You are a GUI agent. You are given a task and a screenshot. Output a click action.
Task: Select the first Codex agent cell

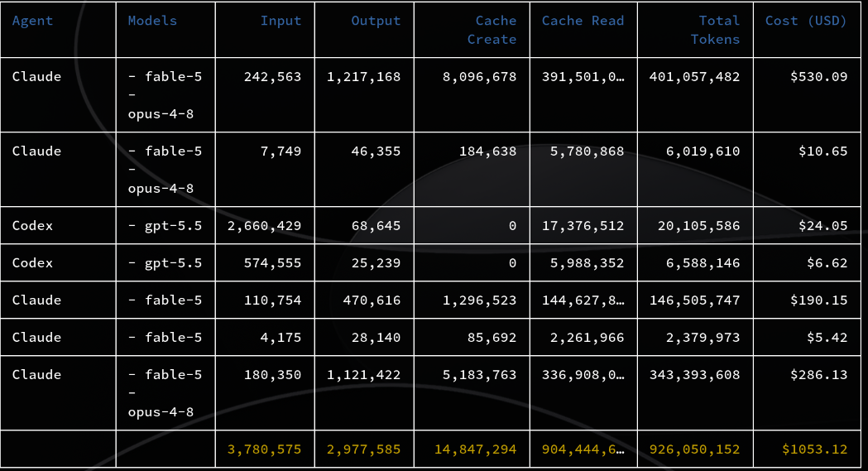click(x=32, y=226)
